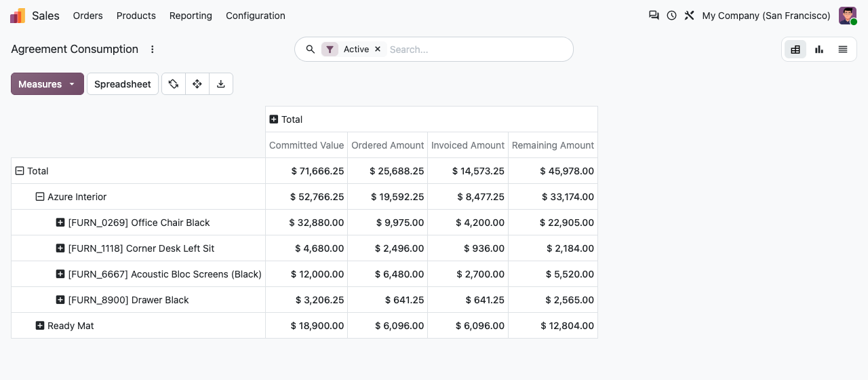This screenshot has height=380, width=868.
Task: Open the Reporting menu
Action: coord(191,16)
